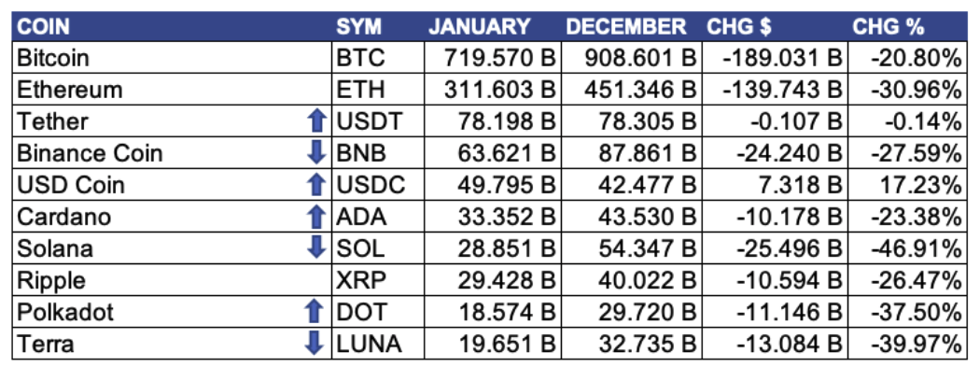
Task: Click the up arrow beside Tether
Action: click(317, 121)
